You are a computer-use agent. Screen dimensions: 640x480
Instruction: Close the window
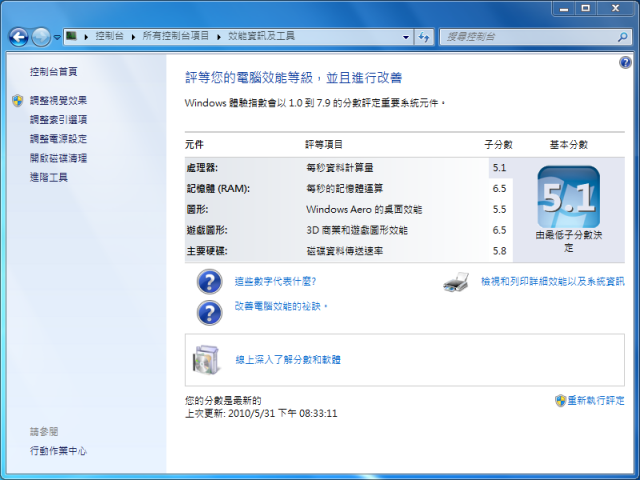click(x=616, y=8)
